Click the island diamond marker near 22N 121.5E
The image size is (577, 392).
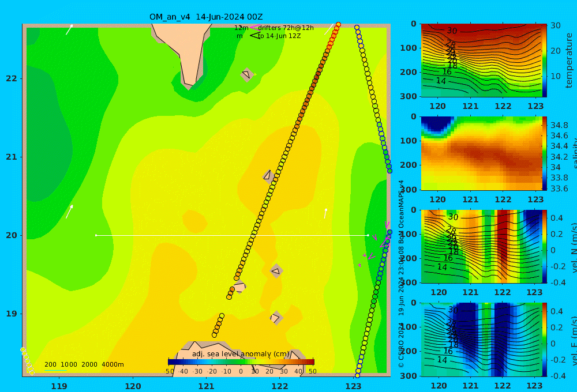[x=247, y=74]
